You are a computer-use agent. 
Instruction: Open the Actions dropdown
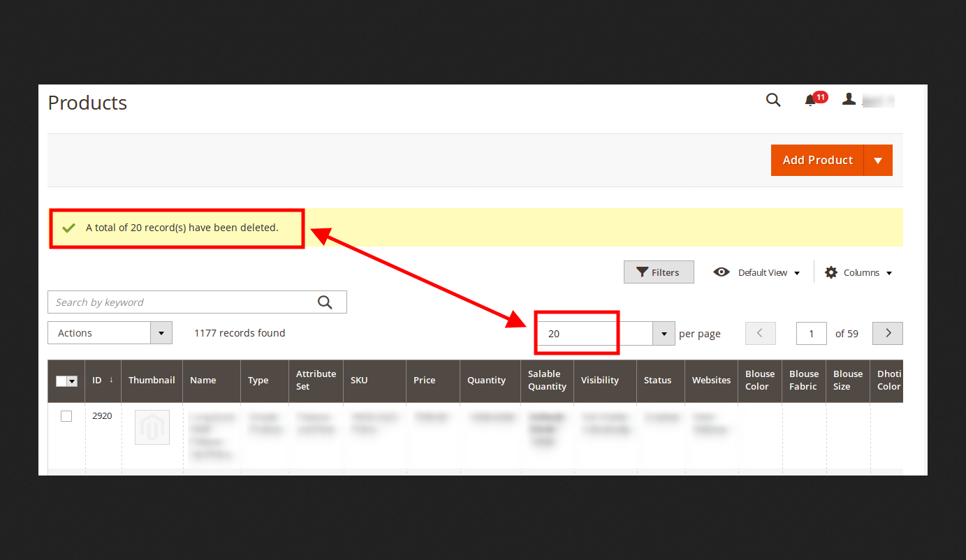(160, 333)
